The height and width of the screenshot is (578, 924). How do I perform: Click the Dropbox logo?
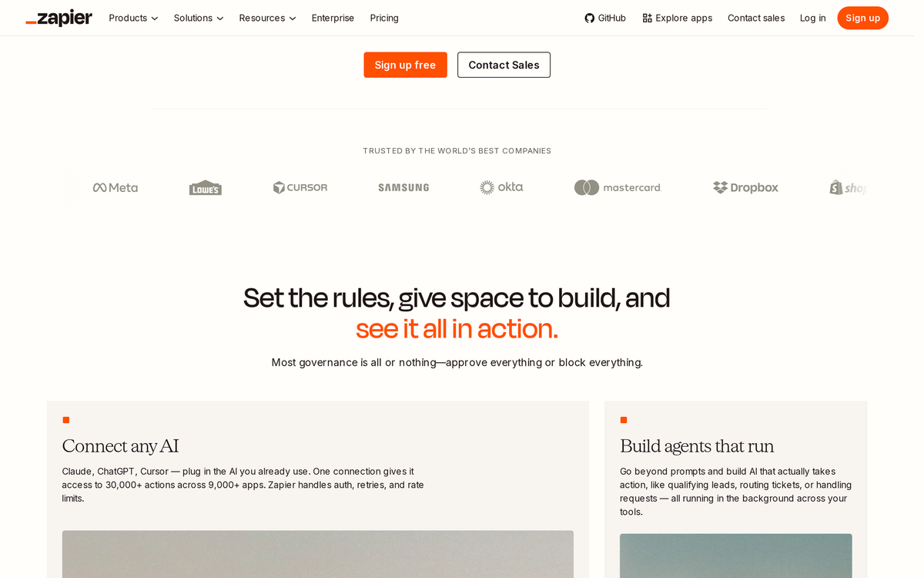(x=745, y=187)
